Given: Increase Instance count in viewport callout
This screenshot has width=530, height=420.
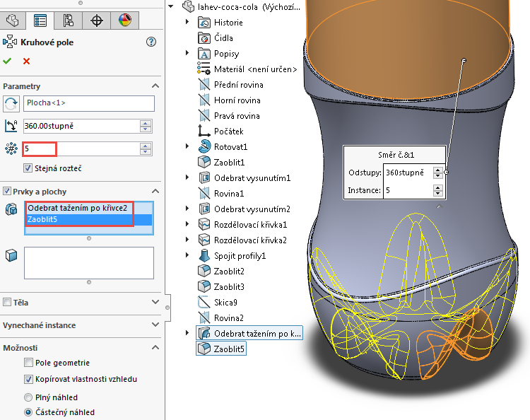Looking at the screenshot, I should (x=437, y=187).
